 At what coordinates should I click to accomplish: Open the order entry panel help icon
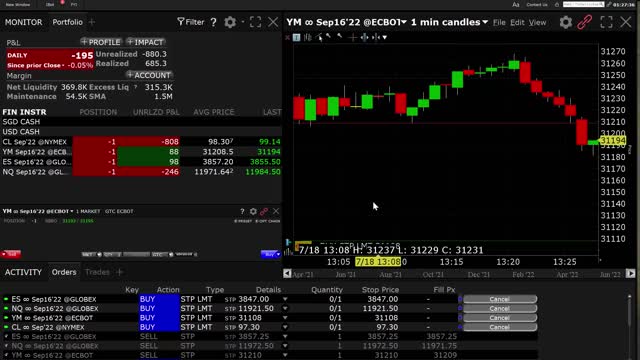(242, 211)
